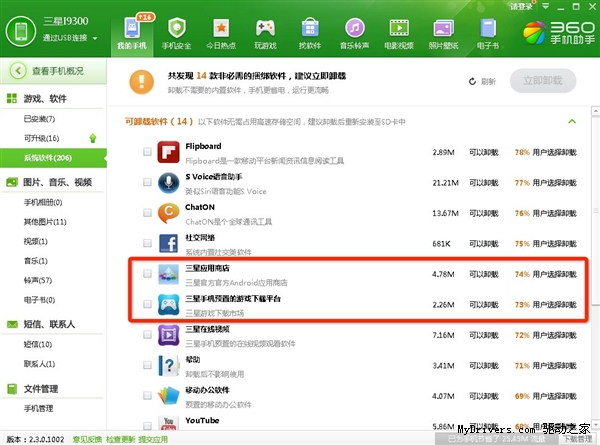Check the ChatON checkbox
This screenshot has width=600, height=445.
click(147, 213)
